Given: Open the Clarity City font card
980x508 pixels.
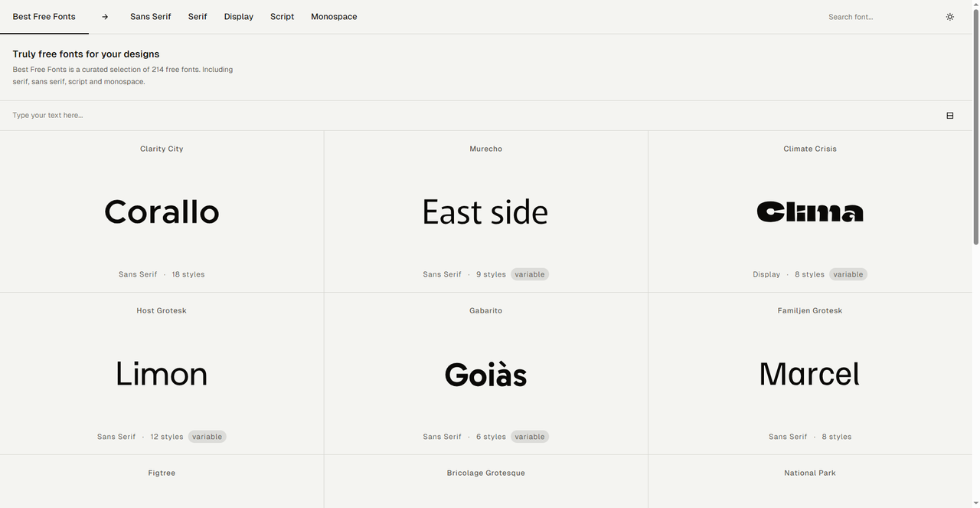Looking at the screenshot, I should pos(162,149).
